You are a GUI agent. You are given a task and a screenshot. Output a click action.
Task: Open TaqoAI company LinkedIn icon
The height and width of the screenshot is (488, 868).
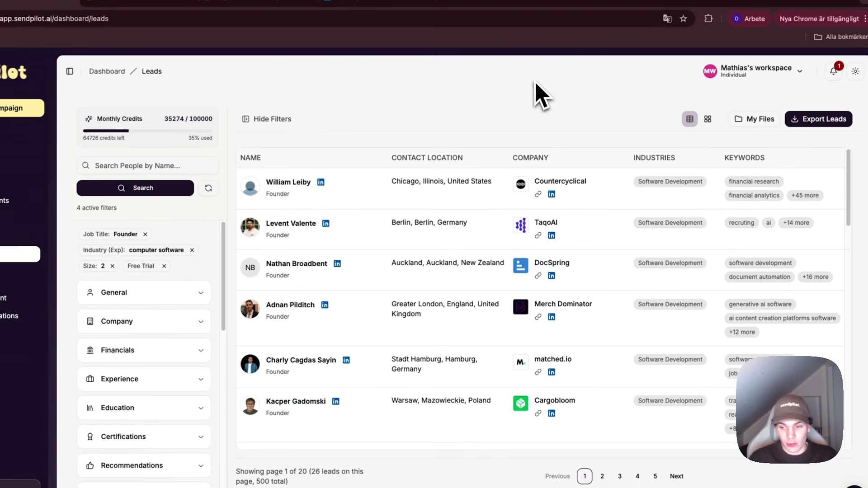click(552, 235)
